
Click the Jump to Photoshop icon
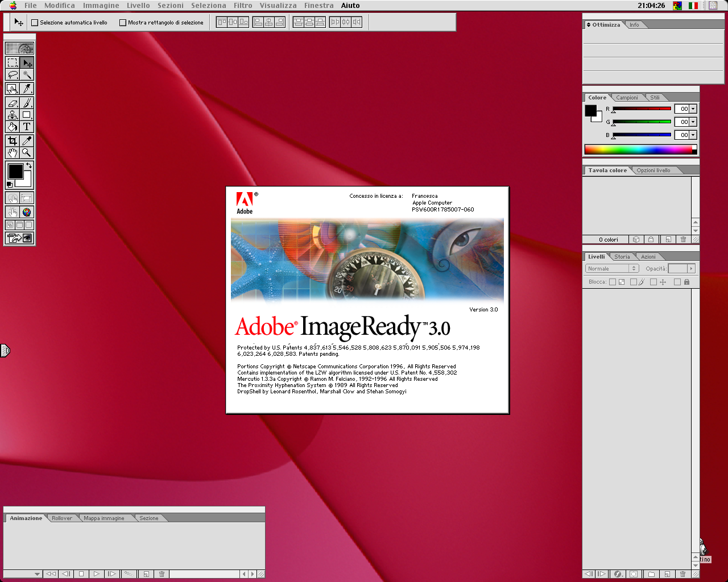tap(20, 238)
